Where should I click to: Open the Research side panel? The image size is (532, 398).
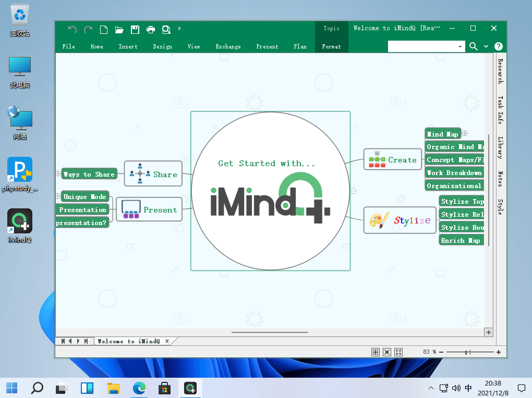point(501,71)
